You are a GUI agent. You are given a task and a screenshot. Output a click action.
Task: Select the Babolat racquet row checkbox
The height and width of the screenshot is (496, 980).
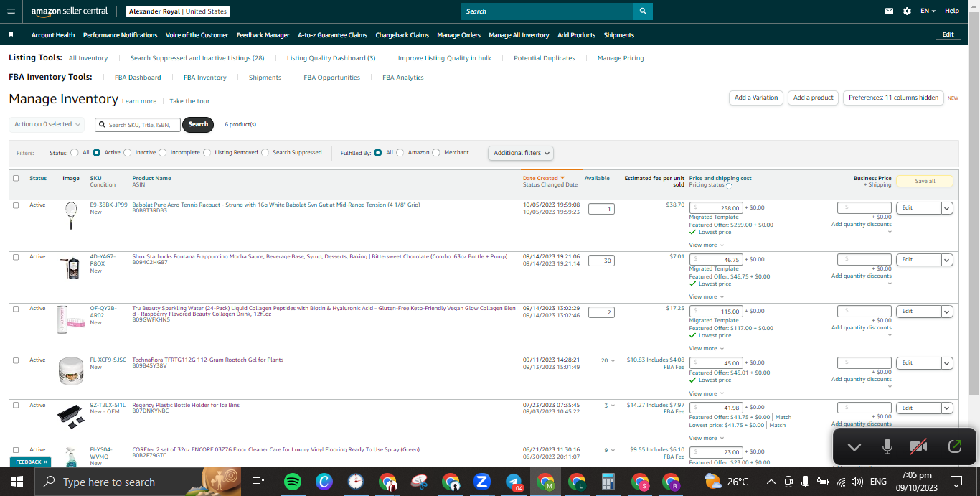16,205
